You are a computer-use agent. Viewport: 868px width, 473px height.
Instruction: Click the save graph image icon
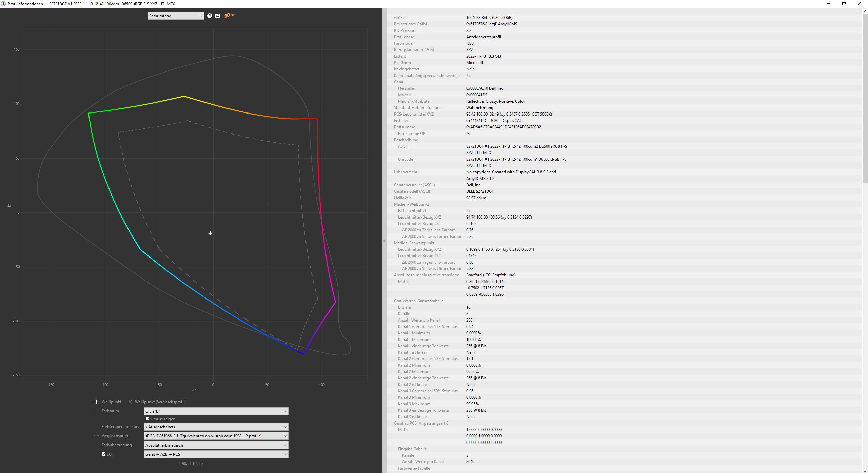tap(218, 16)
